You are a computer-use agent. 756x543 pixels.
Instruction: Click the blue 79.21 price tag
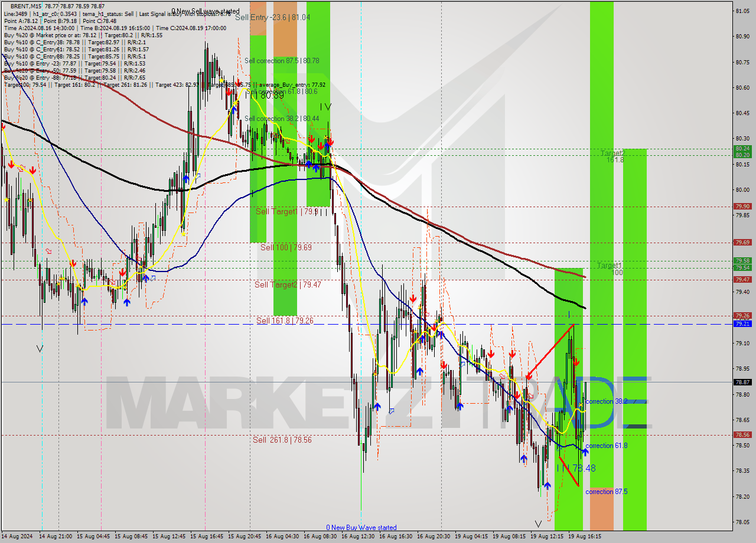click(x=742, y=324)
